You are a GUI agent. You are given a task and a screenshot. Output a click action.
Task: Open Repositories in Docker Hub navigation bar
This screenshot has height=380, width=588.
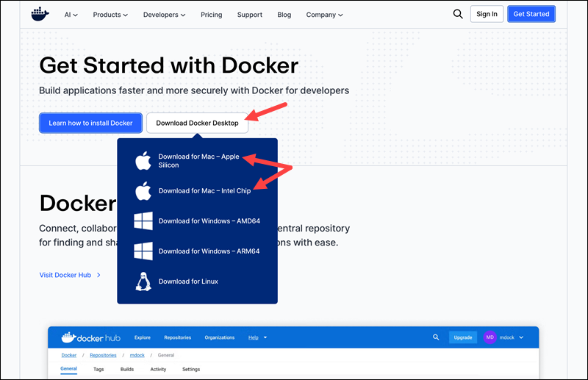[178, 337]
